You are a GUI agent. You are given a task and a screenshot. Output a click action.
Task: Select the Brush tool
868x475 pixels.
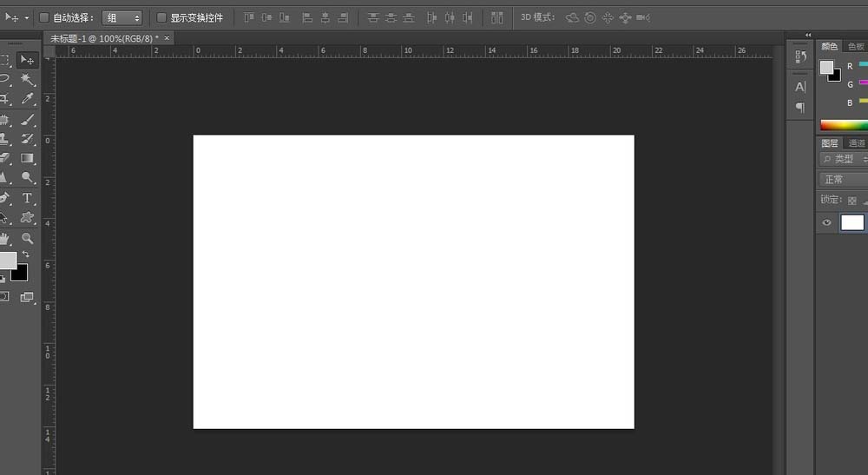coord(27,120)
